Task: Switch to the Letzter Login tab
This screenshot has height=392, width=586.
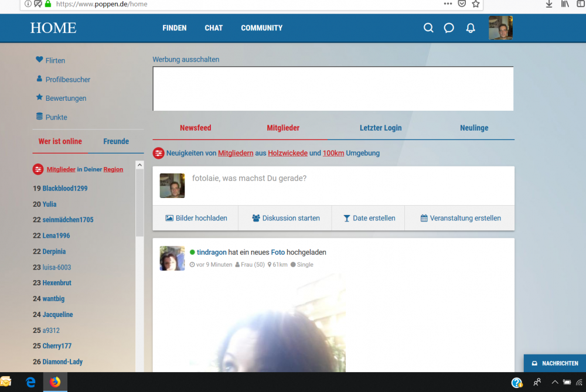Action: point(380,128)
